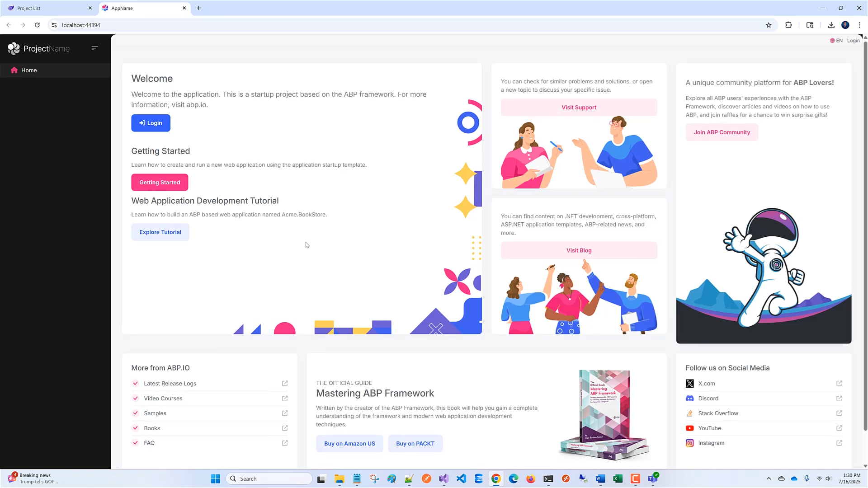Click the Instagram logo icon
The image size is (868, 488).
click(x=689, y=443)
